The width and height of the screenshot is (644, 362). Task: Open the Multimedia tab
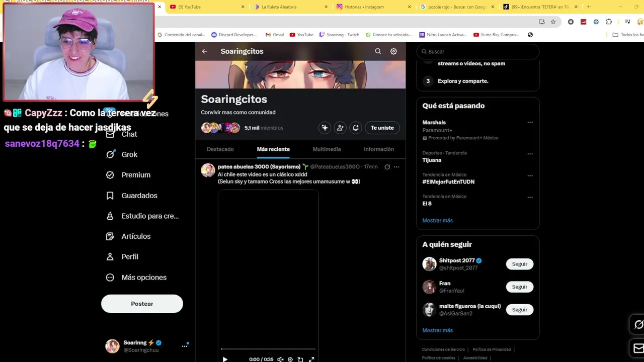(327, 149)
